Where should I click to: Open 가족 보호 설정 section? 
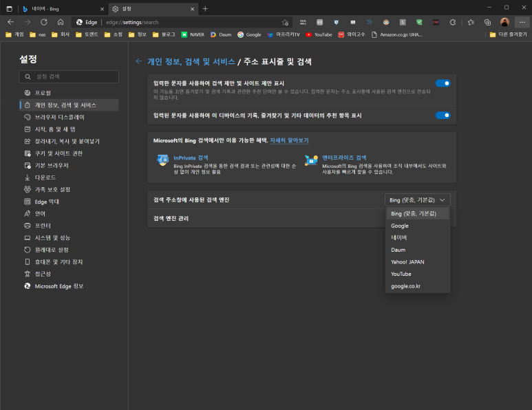coord(69,190)
